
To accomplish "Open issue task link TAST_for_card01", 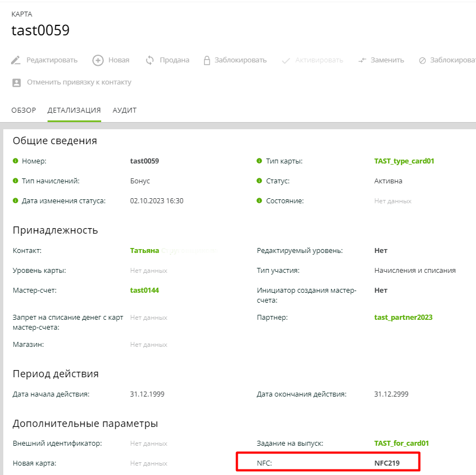I will pos(401,444).
